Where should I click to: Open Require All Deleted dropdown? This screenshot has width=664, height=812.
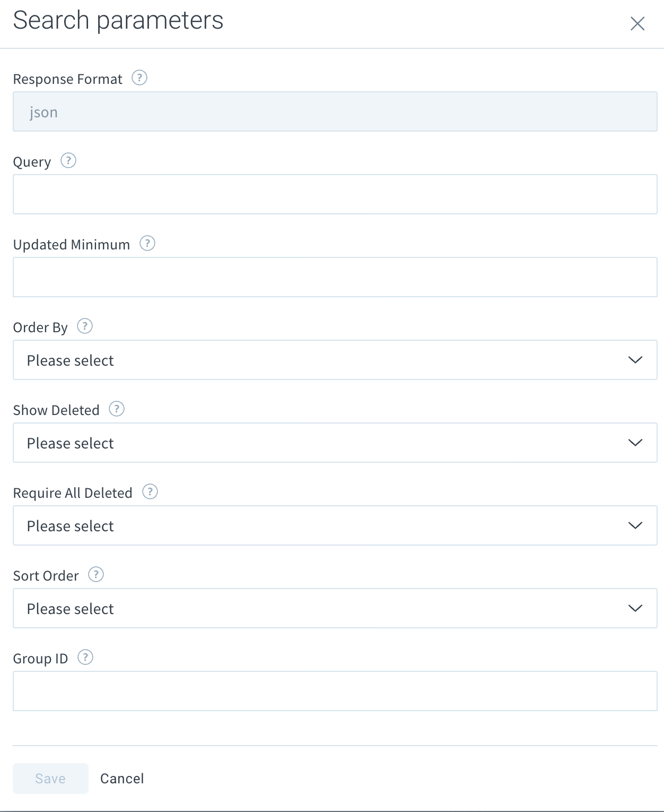tap(335, 525)
